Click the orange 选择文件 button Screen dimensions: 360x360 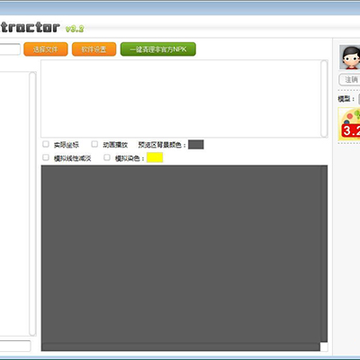coord(46,49)
